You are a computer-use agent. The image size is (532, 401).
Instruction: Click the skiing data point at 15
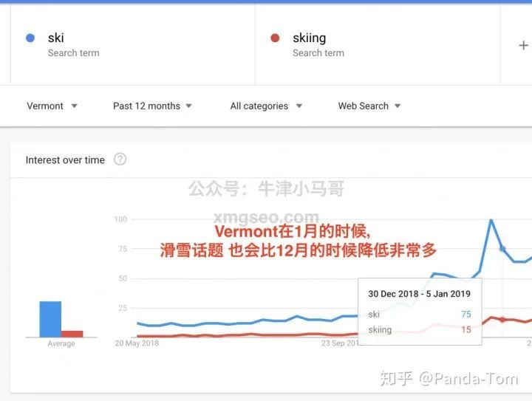click(x=502, y=319)
